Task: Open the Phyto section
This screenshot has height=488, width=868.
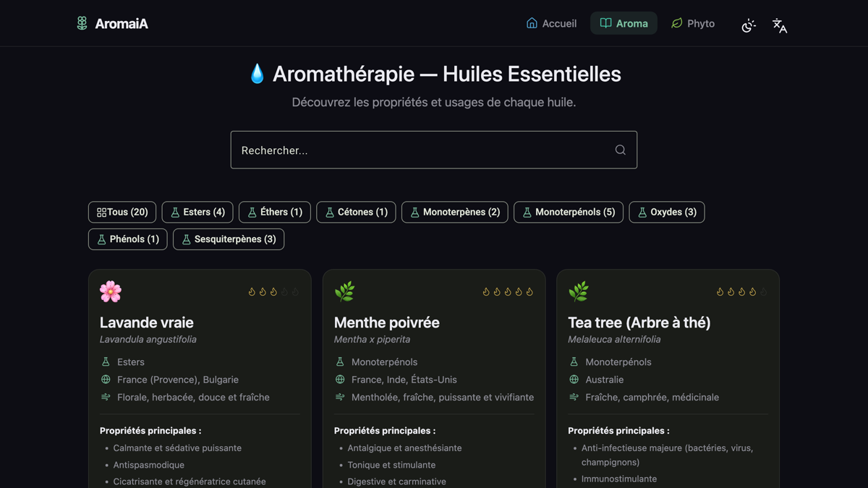Action: pyautogui.click(x=693, y=23)
